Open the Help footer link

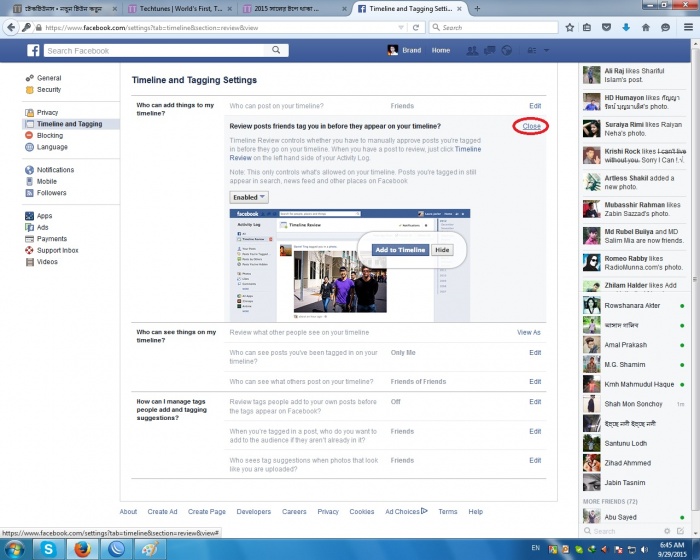tap(475, 511)
